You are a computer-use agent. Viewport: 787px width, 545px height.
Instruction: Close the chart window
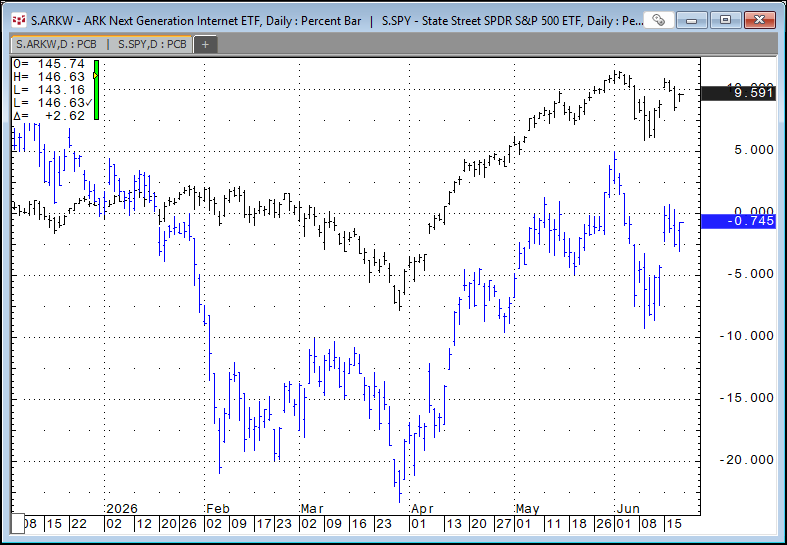pos(759,21)
